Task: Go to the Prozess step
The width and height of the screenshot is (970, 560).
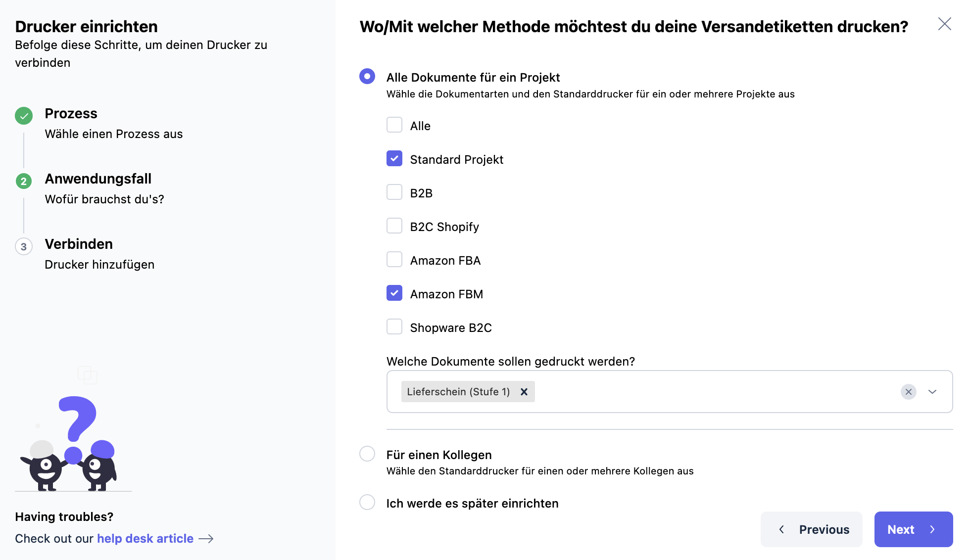Action: [x=71, y=114]
